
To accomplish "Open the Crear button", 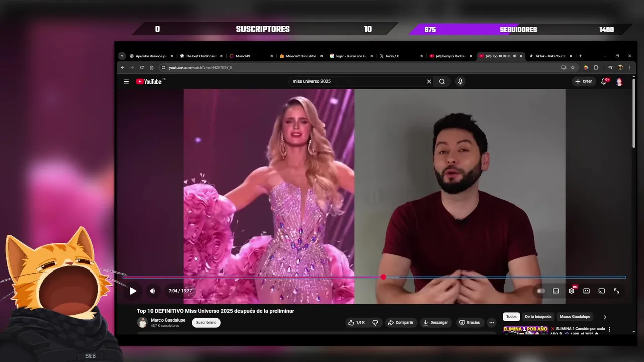I will click(584, 81).
